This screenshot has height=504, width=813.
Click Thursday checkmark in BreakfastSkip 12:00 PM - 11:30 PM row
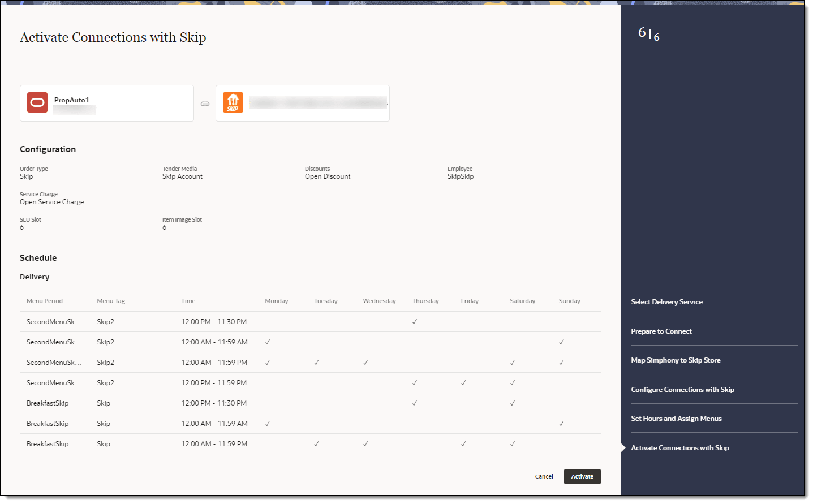tap(415, 403)
